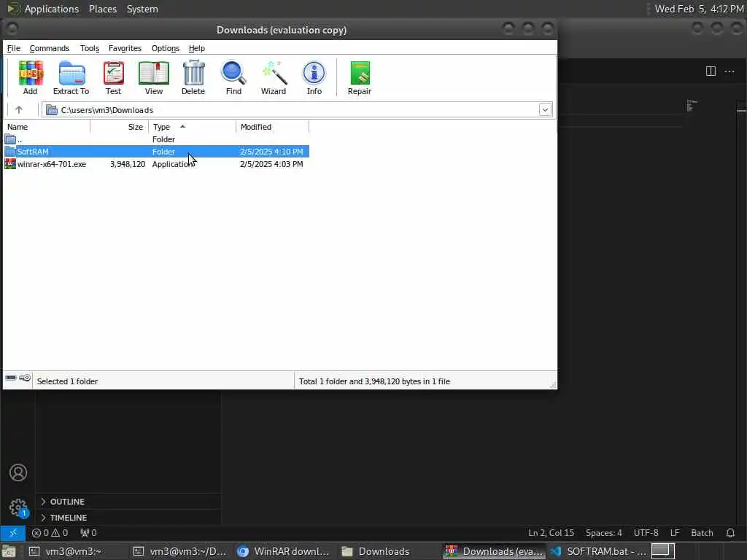The width and height of the screenshot is (747, 560).
Task: Click the Info toolbar icon
Action: point(314,77)
